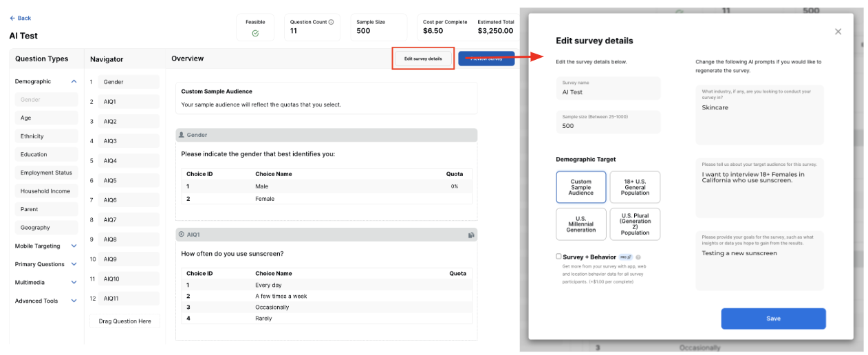Click the help icon beside Survey + Behavior
Viewport: 868px width, 355px height.
(638, 257)
